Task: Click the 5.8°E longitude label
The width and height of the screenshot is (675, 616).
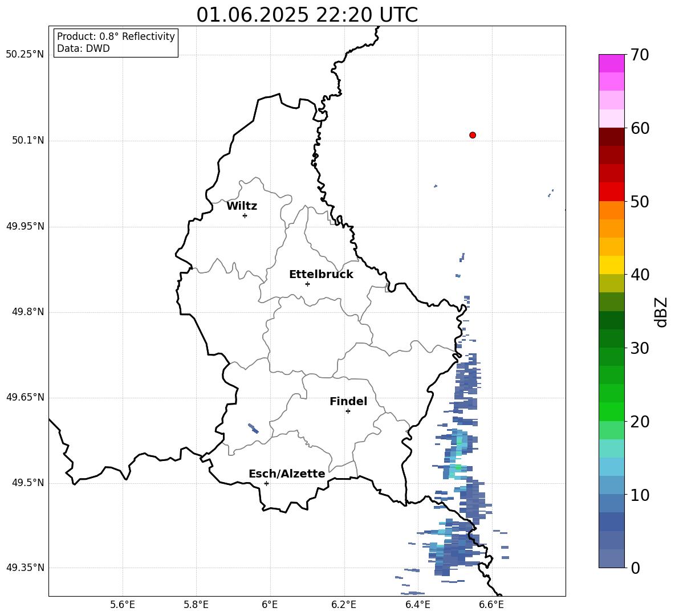Action: pos(196,605)
